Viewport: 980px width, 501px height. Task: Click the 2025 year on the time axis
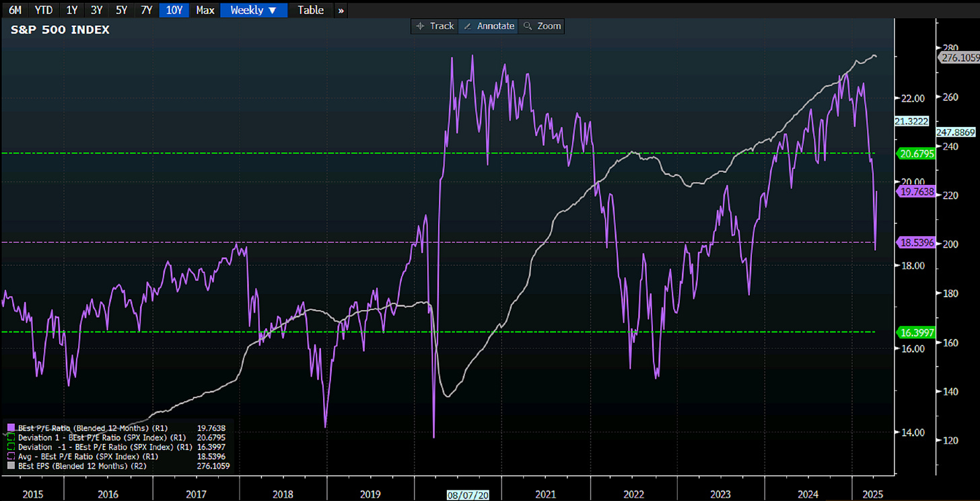pyautogui.click(x=873, y=494)
